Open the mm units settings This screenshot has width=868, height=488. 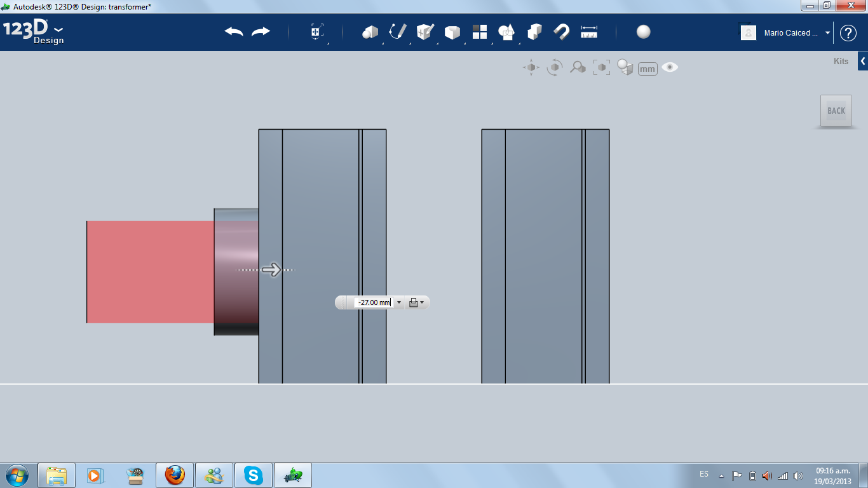click(648, 69)
